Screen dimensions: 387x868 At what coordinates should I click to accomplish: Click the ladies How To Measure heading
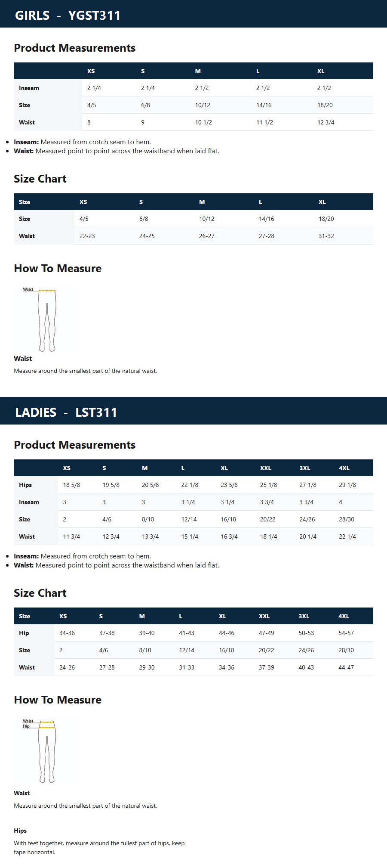[x=58, y=700]
